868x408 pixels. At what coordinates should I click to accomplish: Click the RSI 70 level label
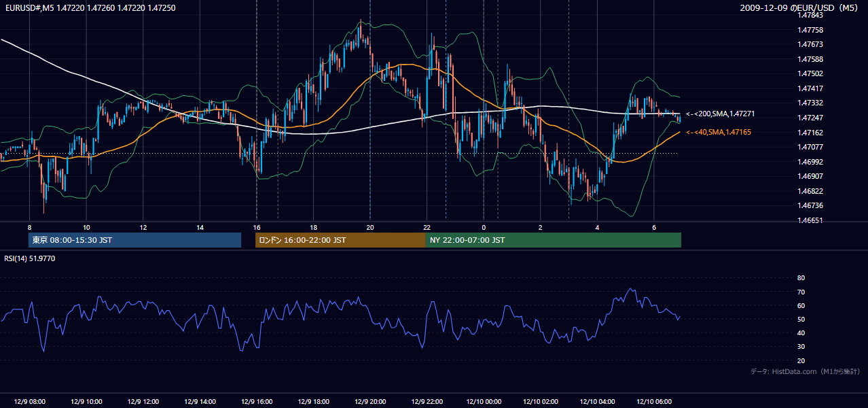tap(801, 292)
